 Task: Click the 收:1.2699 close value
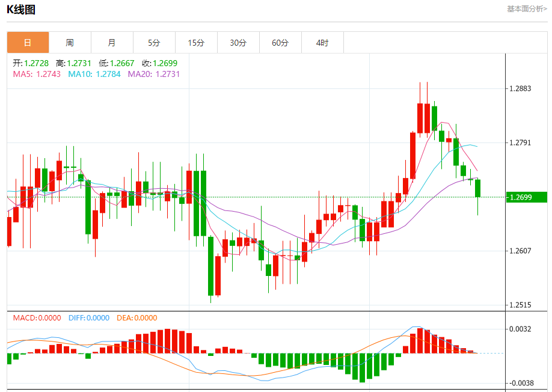coord(160,63)
